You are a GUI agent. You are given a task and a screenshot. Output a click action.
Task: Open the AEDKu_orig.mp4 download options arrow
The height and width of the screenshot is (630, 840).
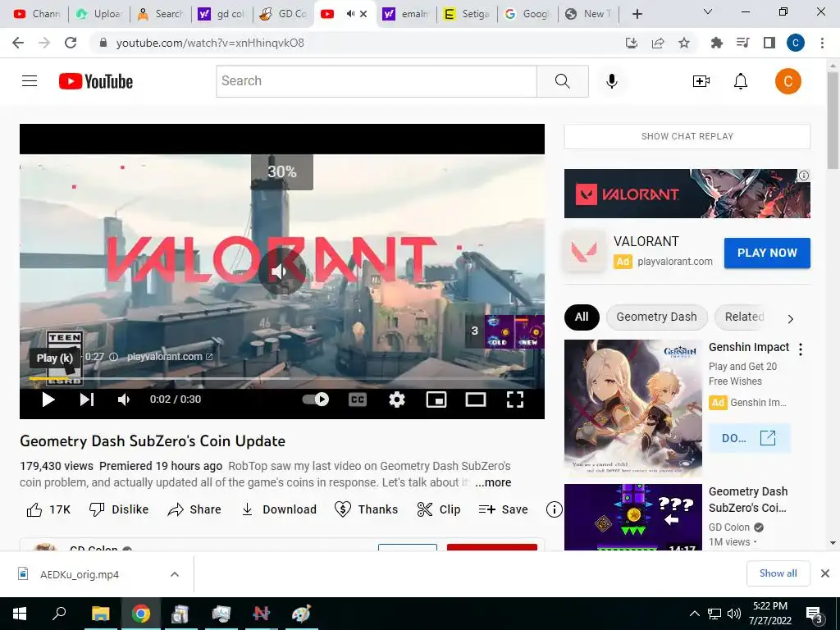point(175,574)
